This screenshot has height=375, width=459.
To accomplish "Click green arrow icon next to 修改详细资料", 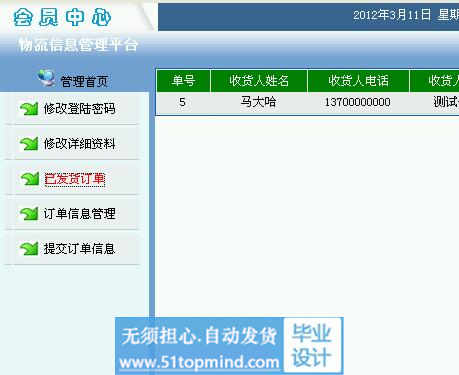I will 29,144.
